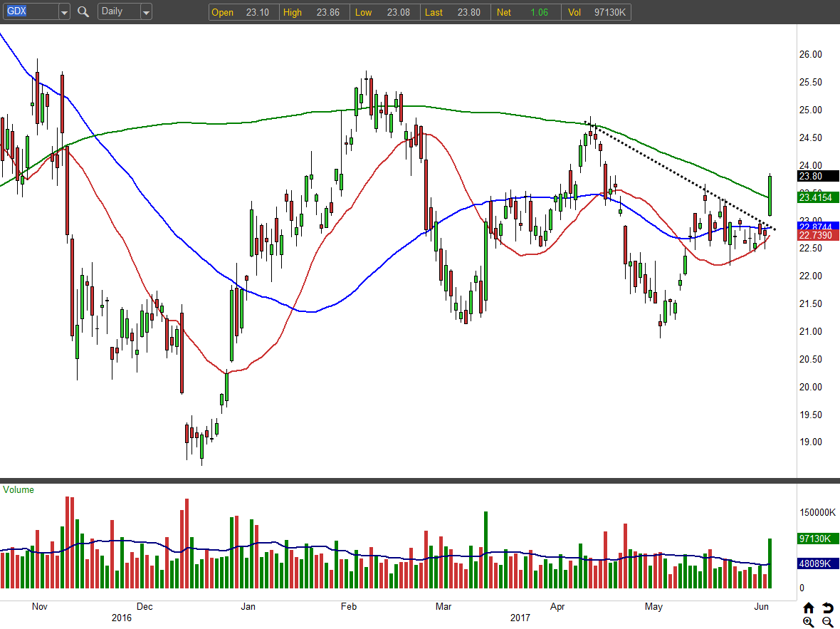Click the blue 48089K volume average tag
Screen dimensions: 840x629
[x=818, y=563]
